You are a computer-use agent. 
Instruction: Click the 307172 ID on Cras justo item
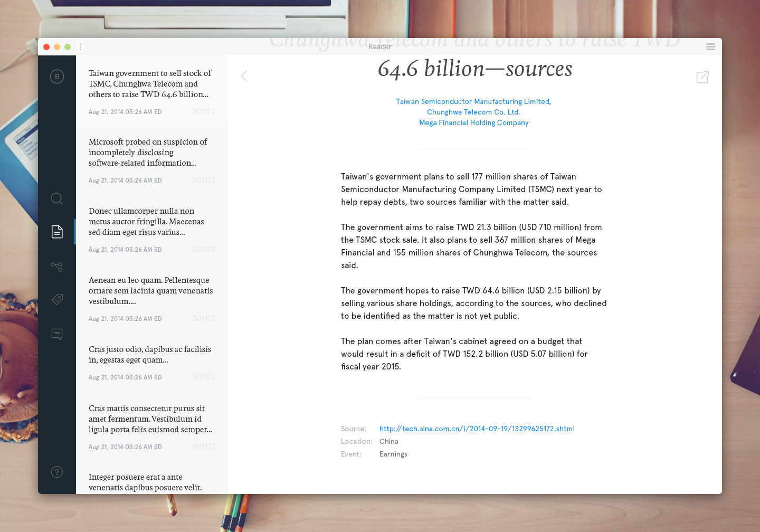(204, 377)
